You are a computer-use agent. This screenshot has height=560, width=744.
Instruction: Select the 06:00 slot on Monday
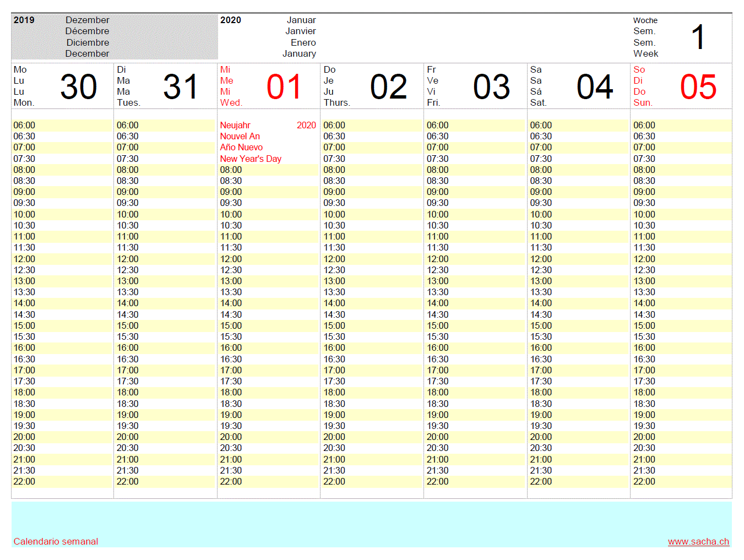[x=62, y=126]
